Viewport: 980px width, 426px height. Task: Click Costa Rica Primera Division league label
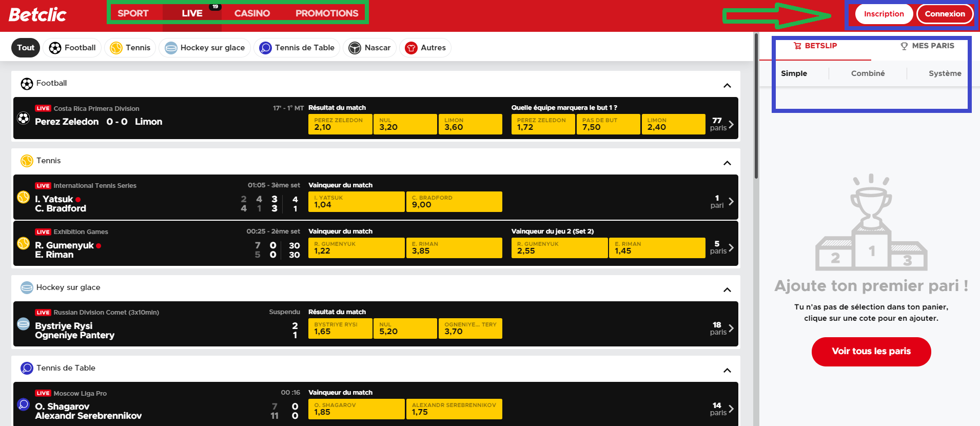click(96, 108)
